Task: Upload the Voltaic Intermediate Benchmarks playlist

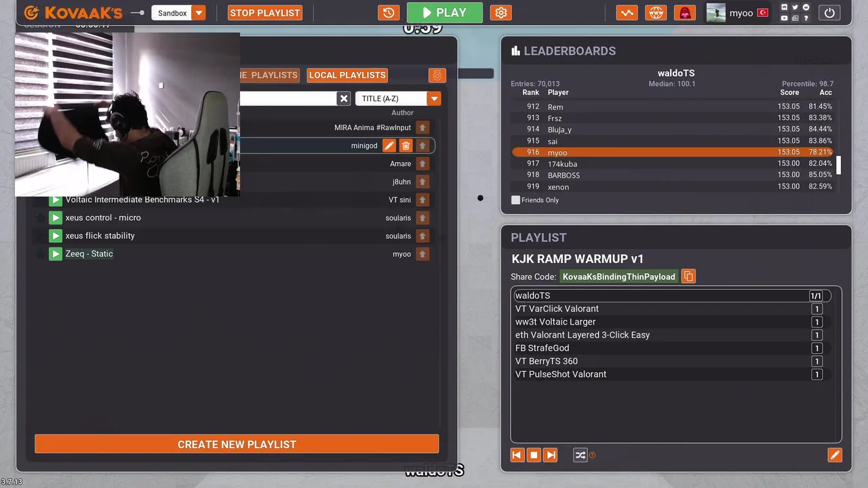Action: tap(422, 200)
